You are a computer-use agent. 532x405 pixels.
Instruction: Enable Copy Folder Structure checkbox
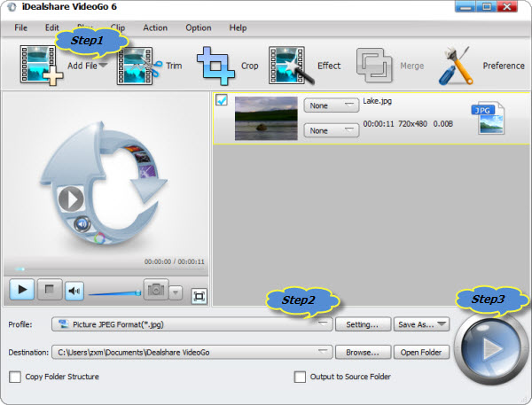15,377
